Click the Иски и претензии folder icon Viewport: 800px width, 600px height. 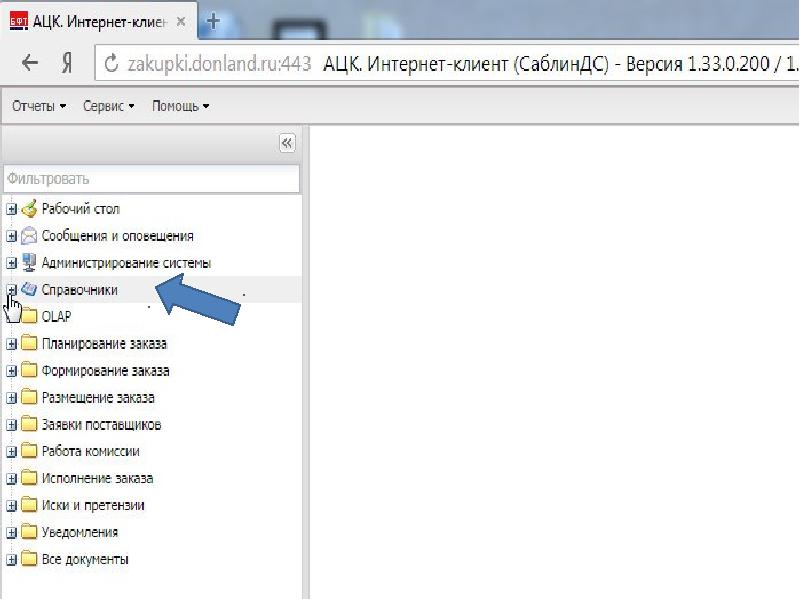(x=30, y=505)
